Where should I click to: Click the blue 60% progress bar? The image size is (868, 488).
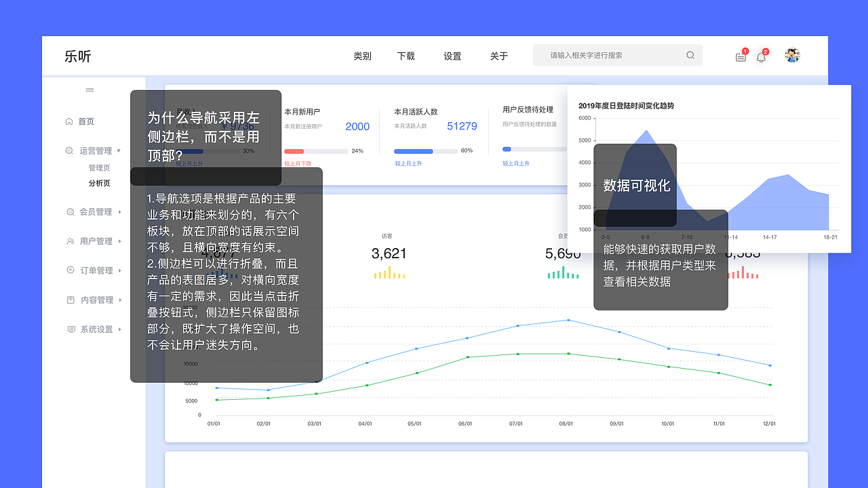(414, 151)
